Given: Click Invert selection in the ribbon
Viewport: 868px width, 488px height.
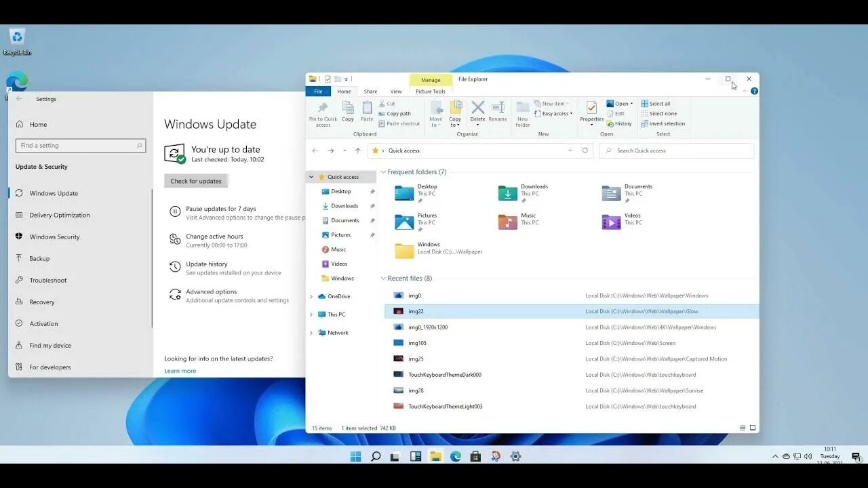Looking at the screenshot, I should coord(663,123).
